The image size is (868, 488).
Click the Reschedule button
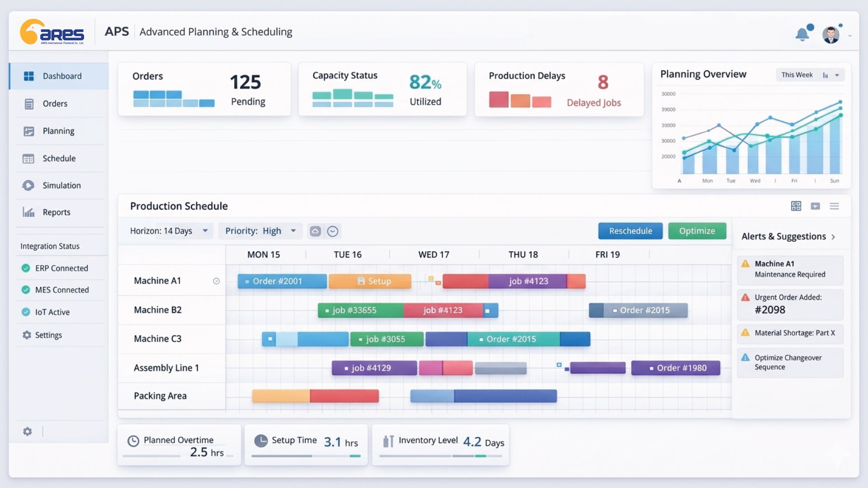pos(630,231)
